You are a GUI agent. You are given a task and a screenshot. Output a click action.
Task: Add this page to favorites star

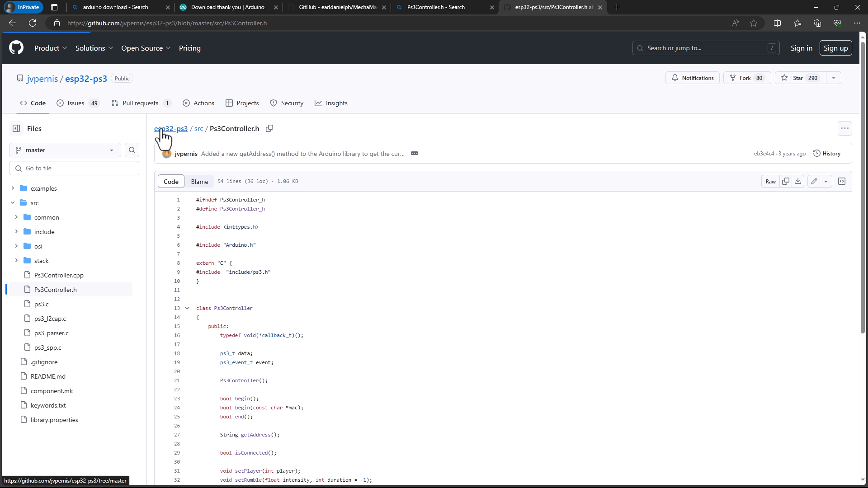pyautogui.click(x=754, y=23)
